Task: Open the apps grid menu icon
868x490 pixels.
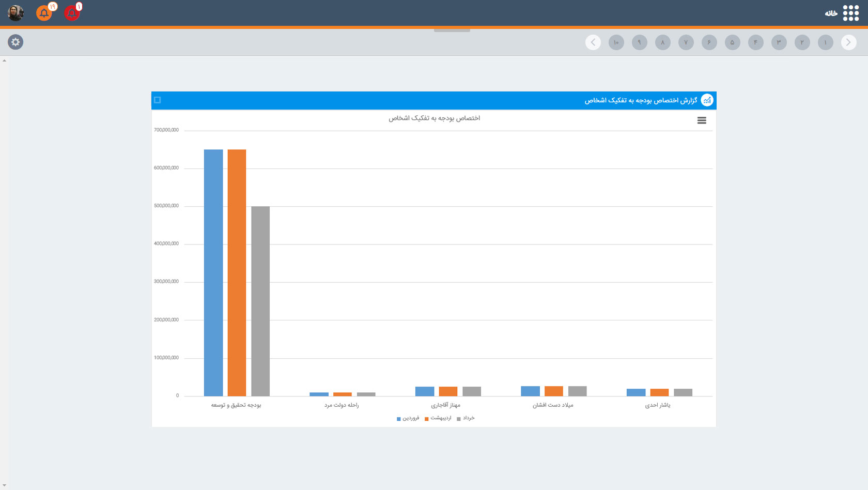Action: point(850,13)
